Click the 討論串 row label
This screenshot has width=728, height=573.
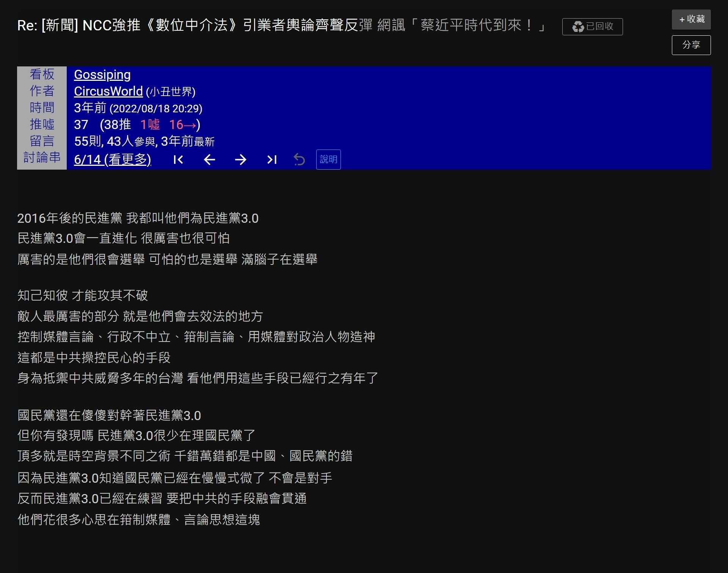click(x=42, y=157)
